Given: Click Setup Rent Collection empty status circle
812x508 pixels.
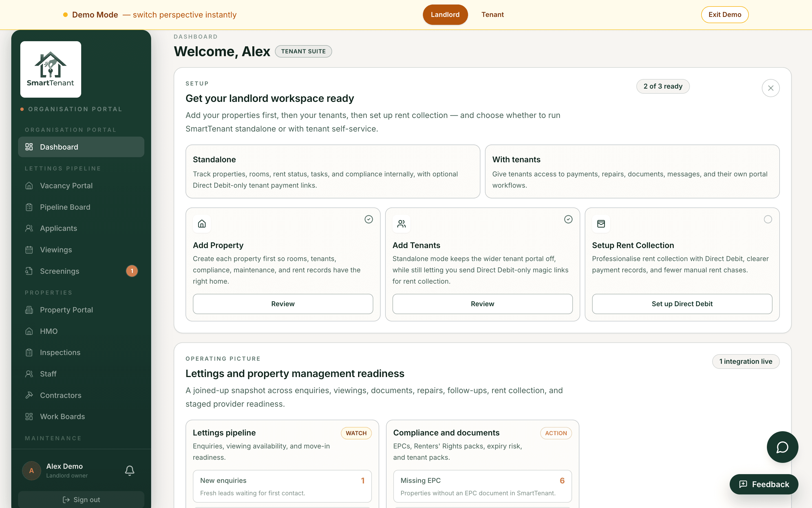Looking at the screenshot, I should pyautogui.click(x=768, y=219).
